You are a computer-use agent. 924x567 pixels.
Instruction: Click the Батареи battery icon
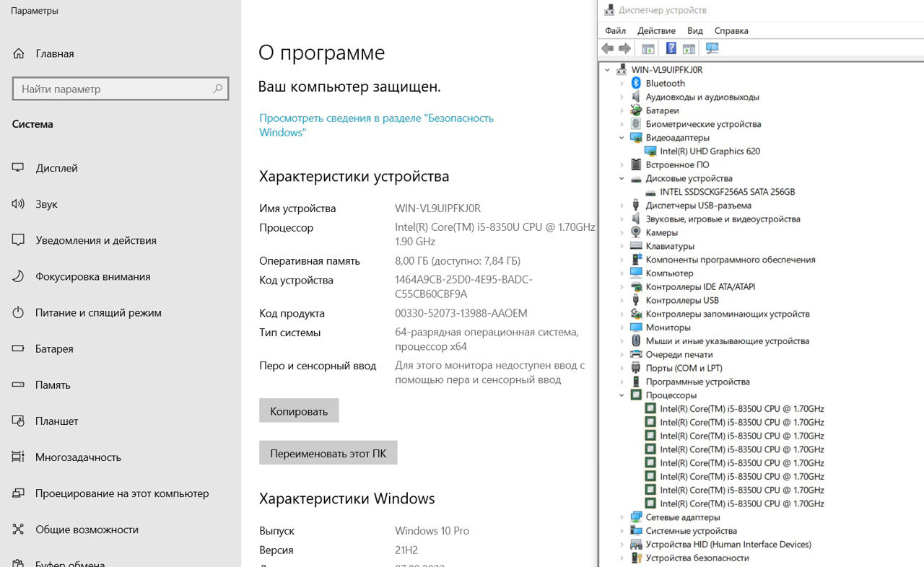click(636, 110)
